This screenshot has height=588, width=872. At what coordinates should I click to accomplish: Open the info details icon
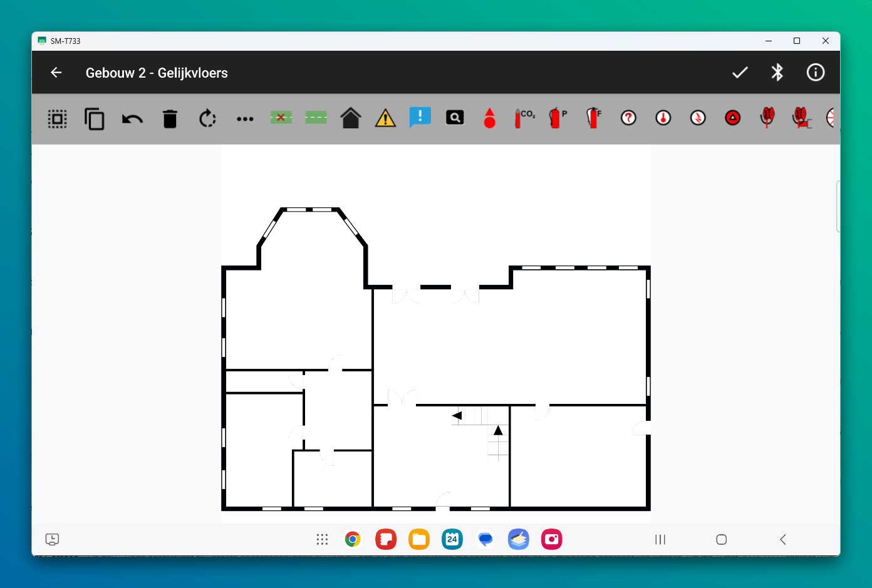tap(815, 73)
